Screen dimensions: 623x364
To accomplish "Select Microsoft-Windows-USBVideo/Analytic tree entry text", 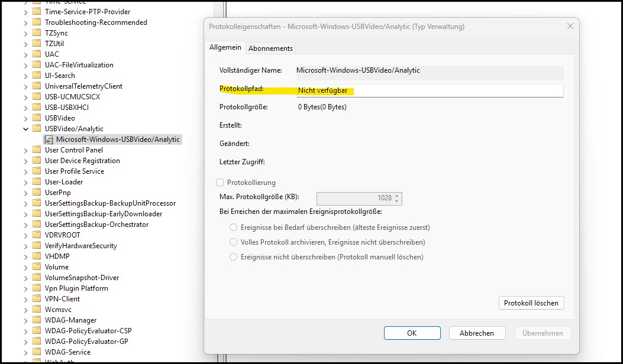I will click(118, 139).
